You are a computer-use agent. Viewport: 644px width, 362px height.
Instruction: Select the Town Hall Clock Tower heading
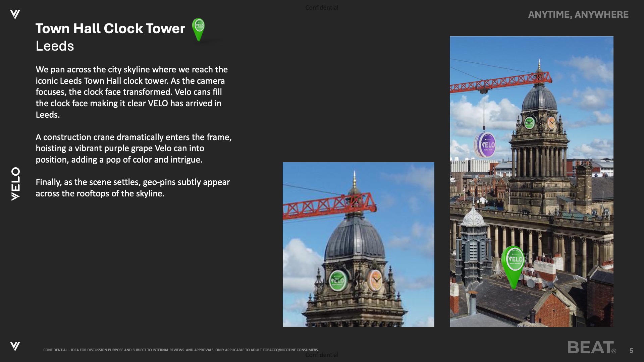[x=110, y=28]
